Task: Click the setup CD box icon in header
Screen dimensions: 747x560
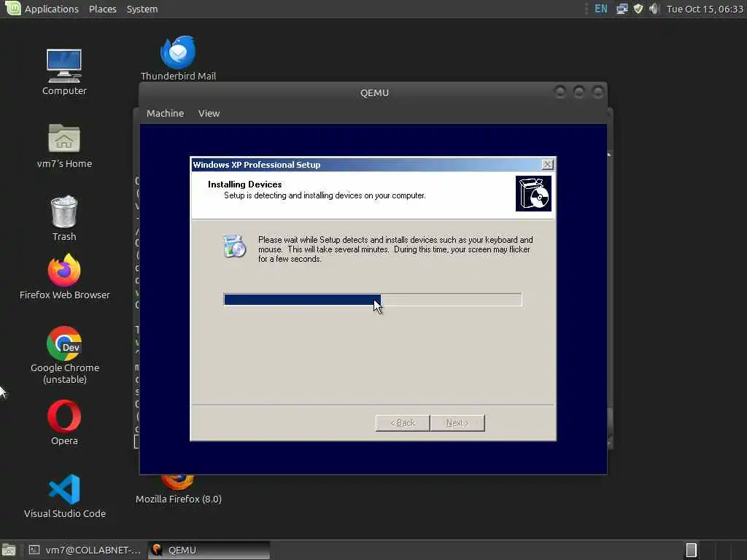Action: pyautogui.click(x=533, y=193)
